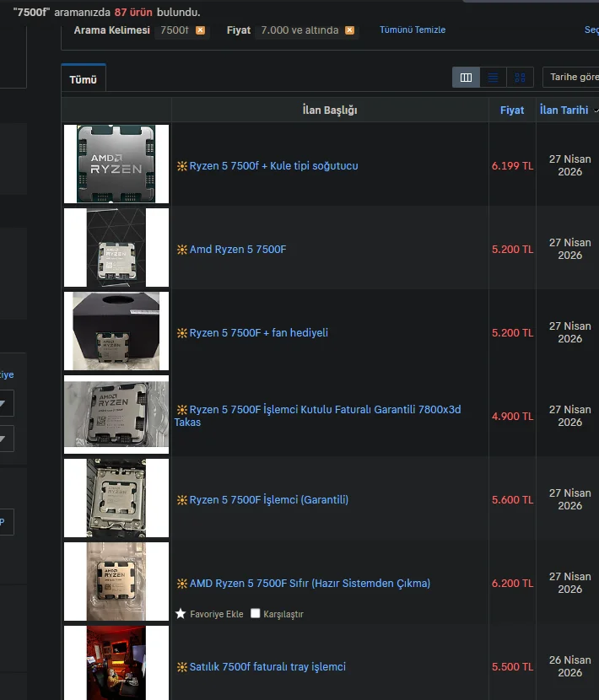Click the 6.199 TL price
This screenshot has width=599, height=700.
tap(512, 165)
